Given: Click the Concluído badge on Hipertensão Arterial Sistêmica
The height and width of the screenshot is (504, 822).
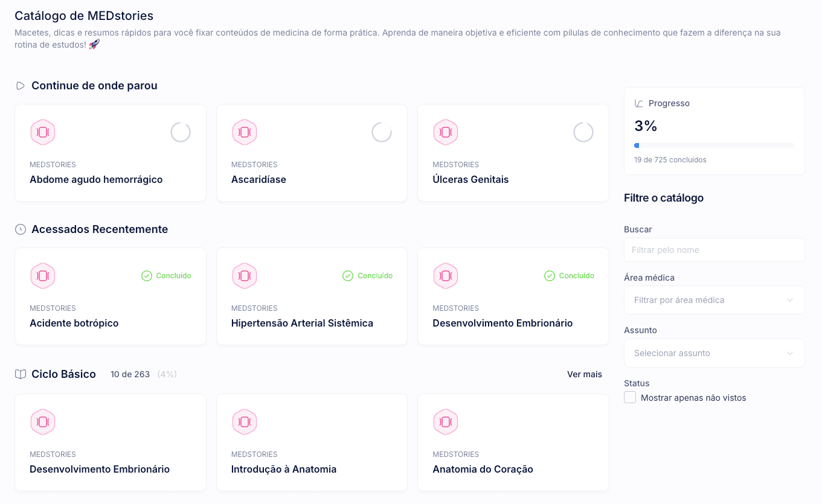Looking at the screenshot, I should point(367,275).
